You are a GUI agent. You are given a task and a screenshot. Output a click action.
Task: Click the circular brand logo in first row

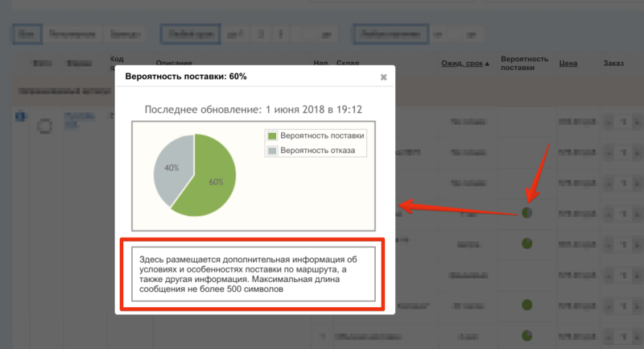tap(43, 126)
